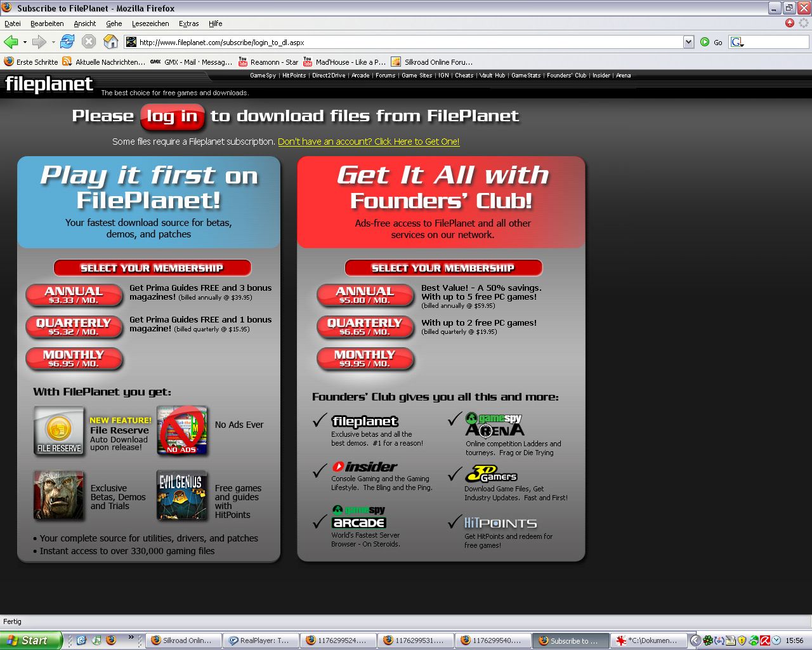Click into the URL address field
The image size is (812, 650).
[x=406, y=43]
